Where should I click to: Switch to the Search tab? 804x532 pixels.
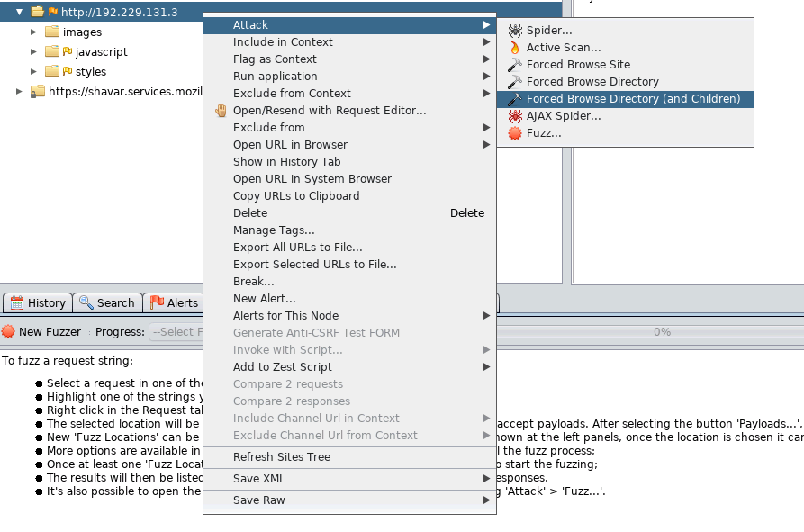107,302
